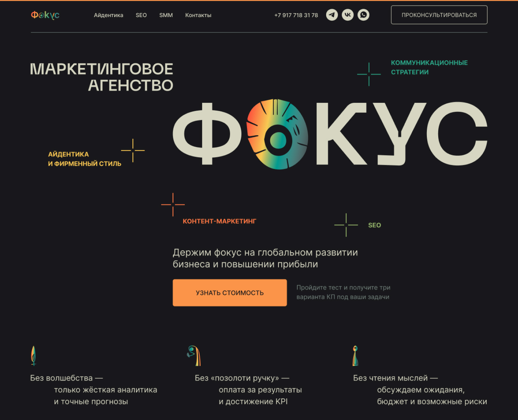The width and height of the screenshot is (518, 420).
Task: Open the Айдентика menu item
Action: [x=109, y=15]
